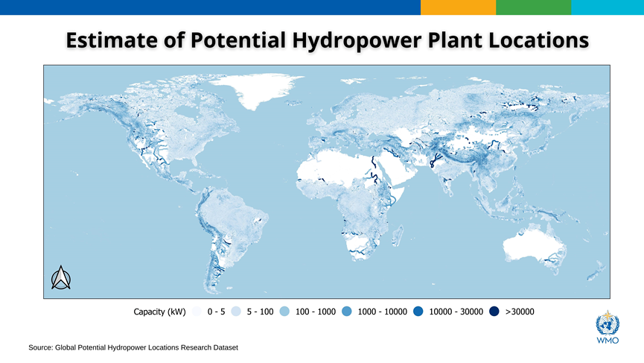Click the WMO text under the logo

click(608, 341)
